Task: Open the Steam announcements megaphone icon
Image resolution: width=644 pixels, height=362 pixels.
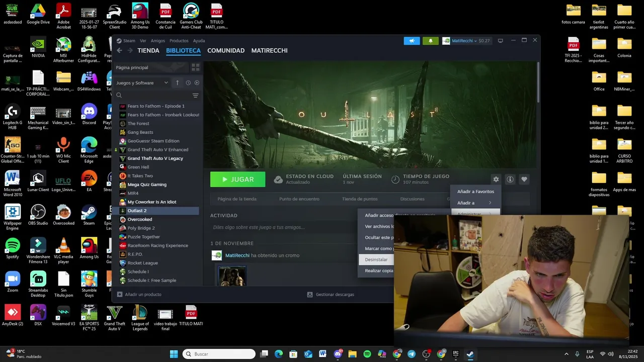Action: [x=412, y=41]
